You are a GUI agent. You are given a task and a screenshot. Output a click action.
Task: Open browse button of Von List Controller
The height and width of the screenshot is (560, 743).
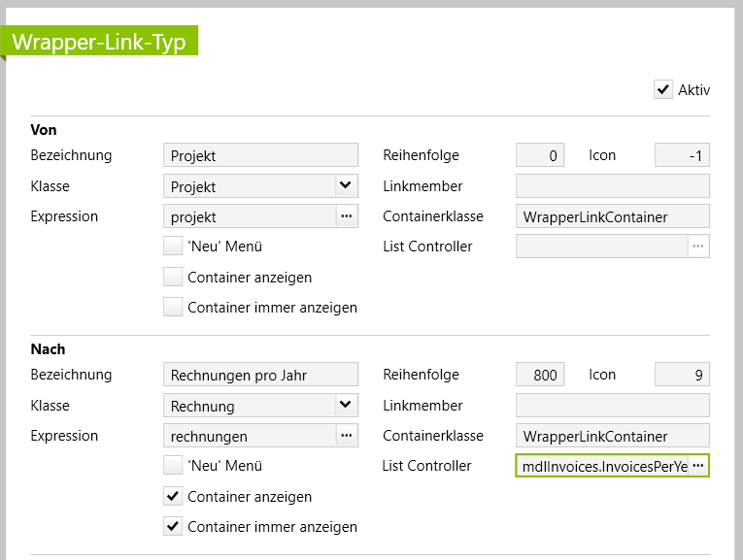click(x=697, y=247)
